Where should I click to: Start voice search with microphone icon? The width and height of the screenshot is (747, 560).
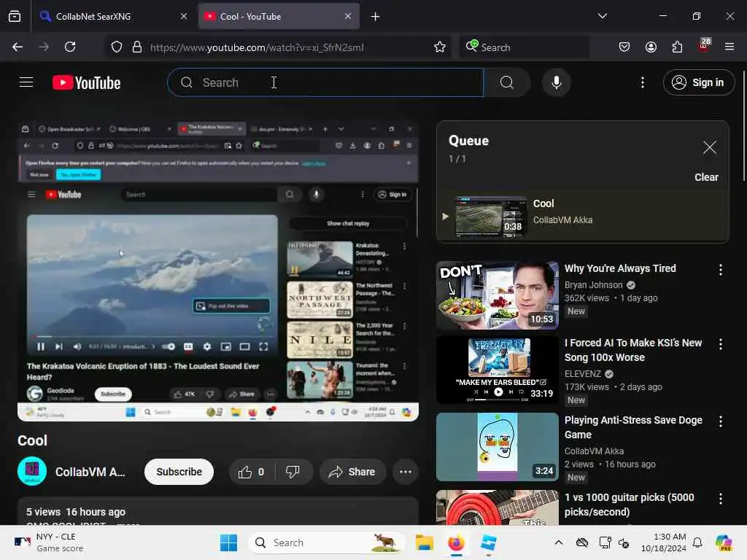coord(556,82)
